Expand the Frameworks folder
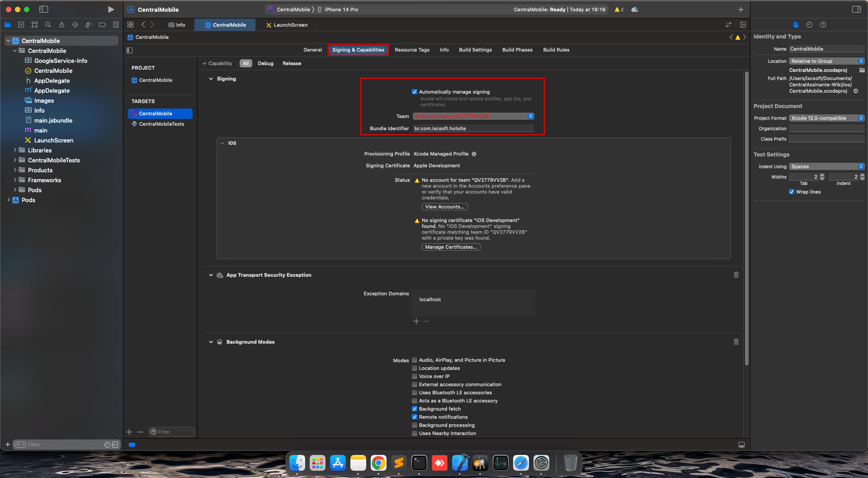The width and height of the screenshot is (868, 478). coord(15,180)
